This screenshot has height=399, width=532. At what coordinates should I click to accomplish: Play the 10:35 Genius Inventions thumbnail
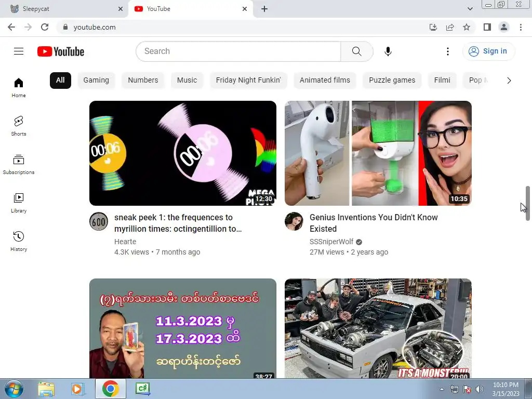(x=378, y=153)
